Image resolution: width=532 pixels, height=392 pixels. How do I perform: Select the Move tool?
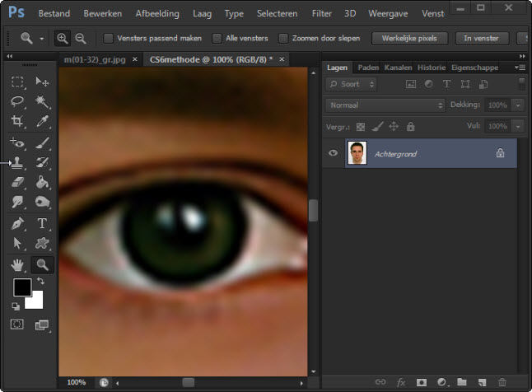tap(42, 82)
